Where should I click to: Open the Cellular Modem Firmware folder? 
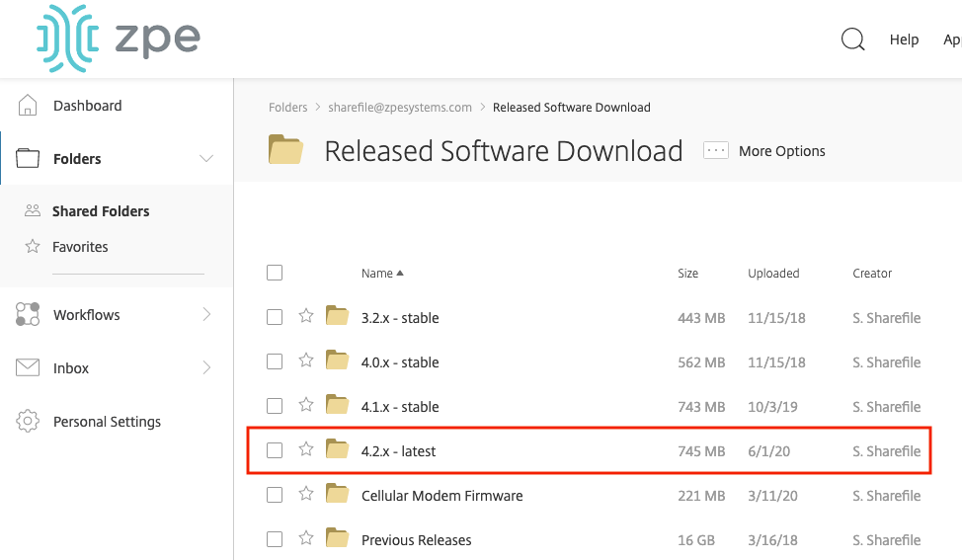pyautogui.click(x=441, y=496)
